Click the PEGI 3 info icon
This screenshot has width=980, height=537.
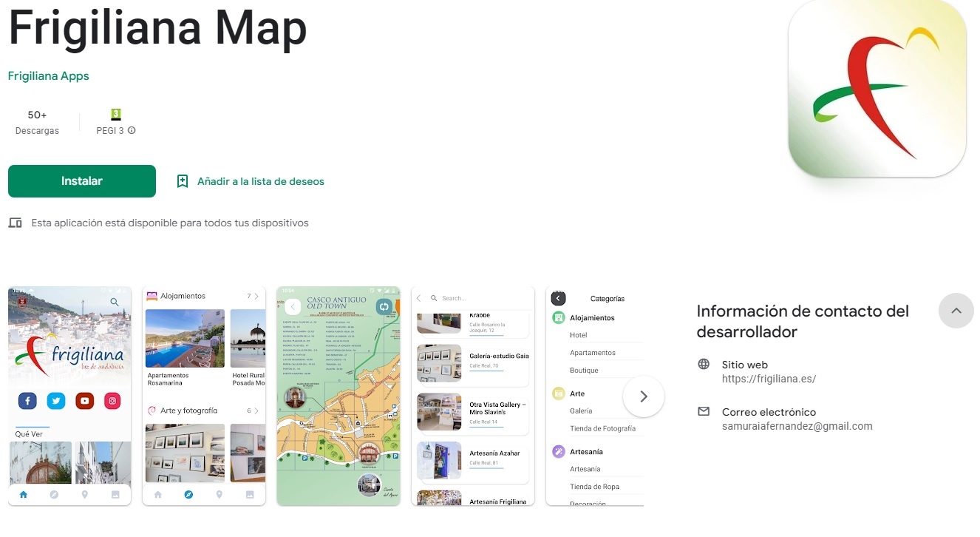[132, 131]
